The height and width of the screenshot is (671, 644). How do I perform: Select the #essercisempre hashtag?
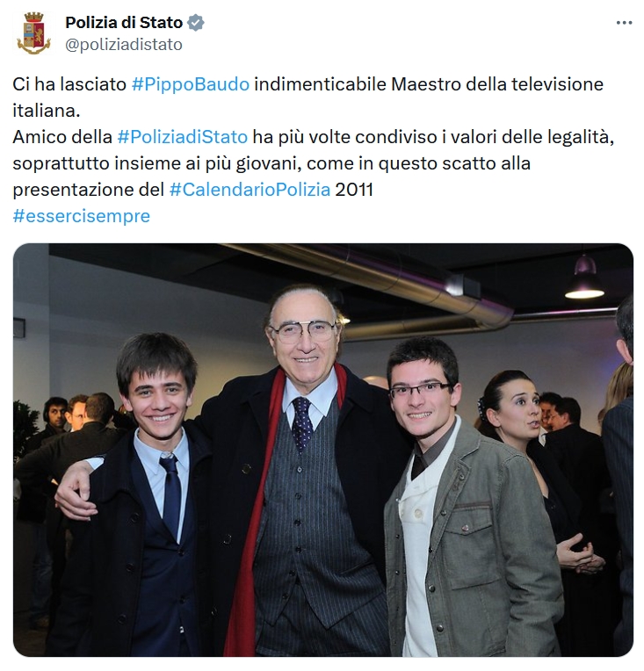coord(82,216)
